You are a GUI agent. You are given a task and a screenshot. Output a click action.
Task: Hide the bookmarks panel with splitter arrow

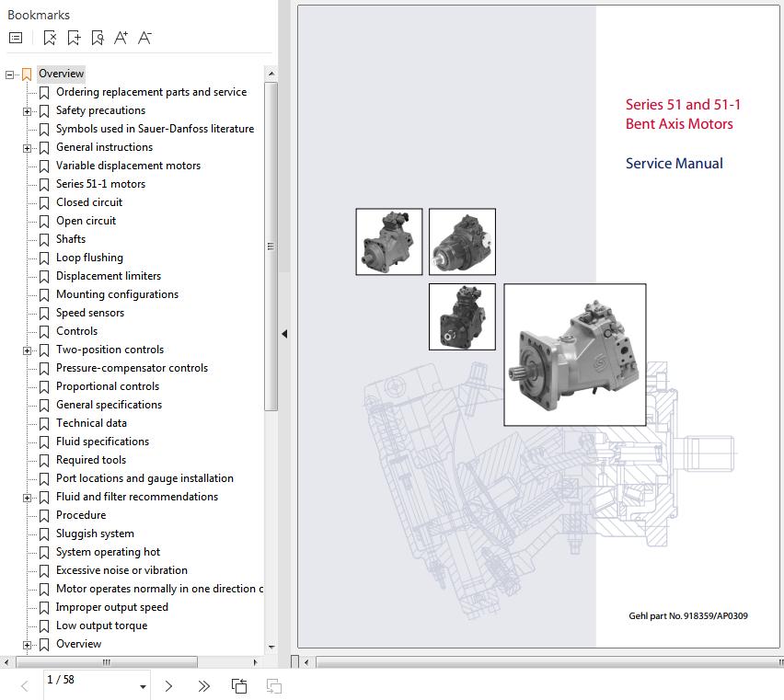pos(284,334)
